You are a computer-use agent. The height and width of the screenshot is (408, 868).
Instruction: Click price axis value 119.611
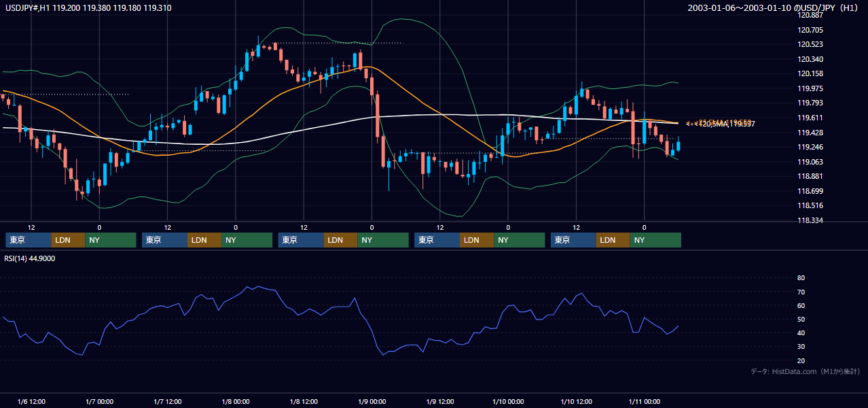click(x=811, y=118)
